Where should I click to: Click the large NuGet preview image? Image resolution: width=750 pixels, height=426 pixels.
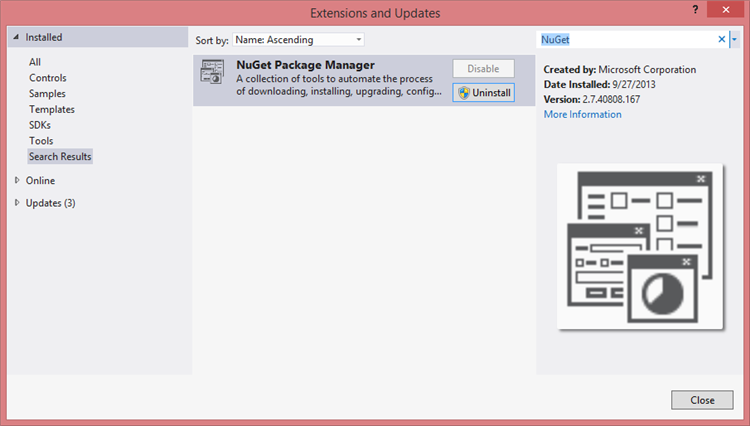tap(640, 247)
